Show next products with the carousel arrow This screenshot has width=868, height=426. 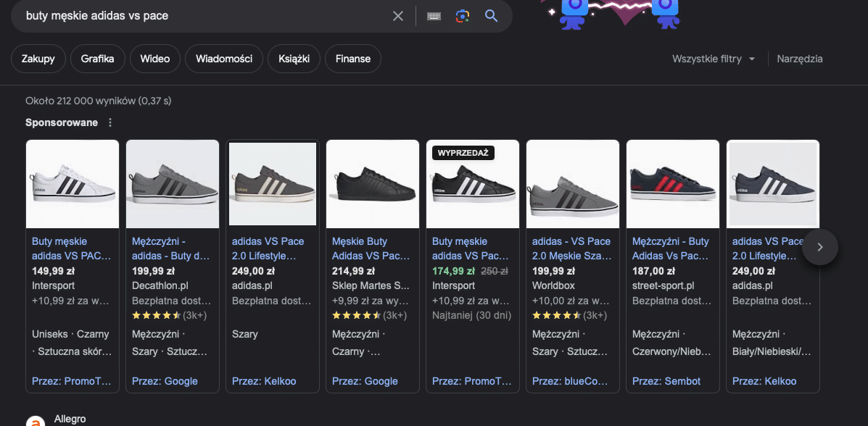point(820,247)
